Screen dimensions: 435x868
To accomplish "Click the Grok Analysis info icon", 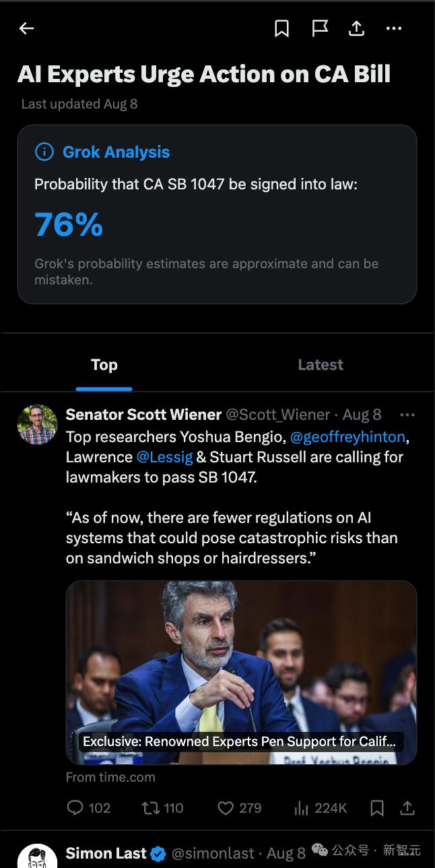I will click(x=44, y=152).
